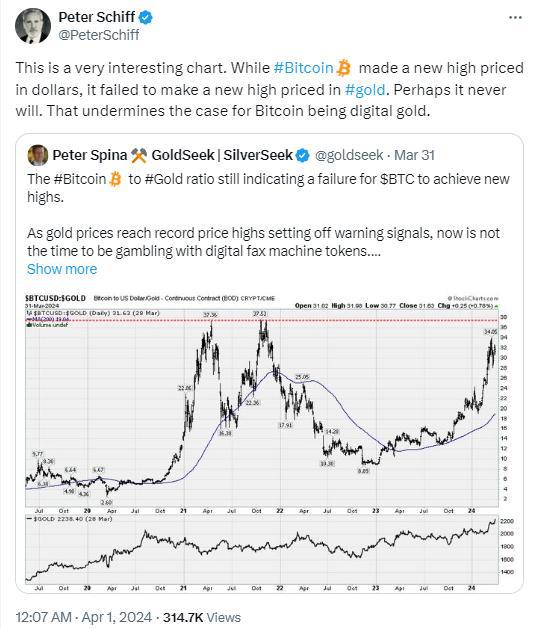Click the Peter Spina GoldSeek display name
The width and height of the screenshot is (533, 629).
(x=172, y=155)
